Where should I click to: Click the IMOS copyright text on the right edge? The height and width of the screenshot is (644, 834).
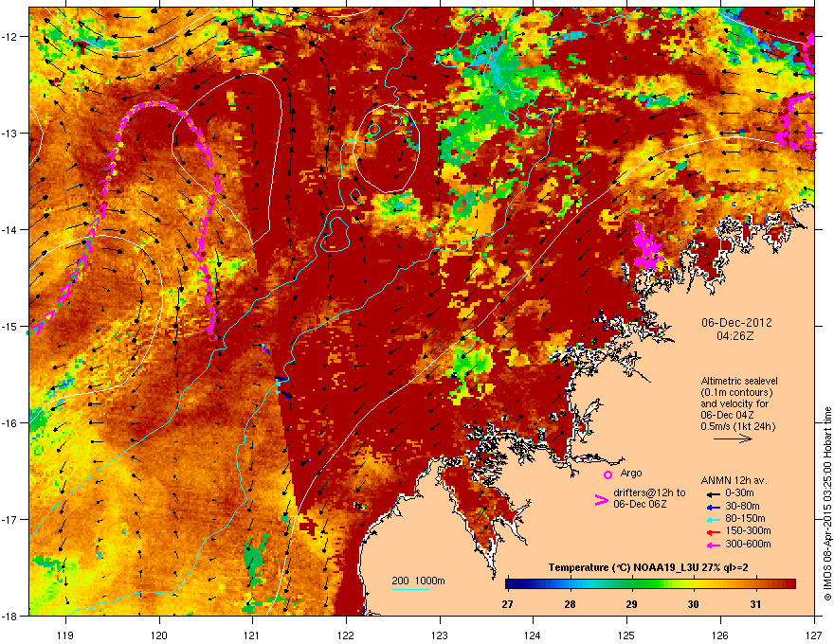click(x=827, y=503)
